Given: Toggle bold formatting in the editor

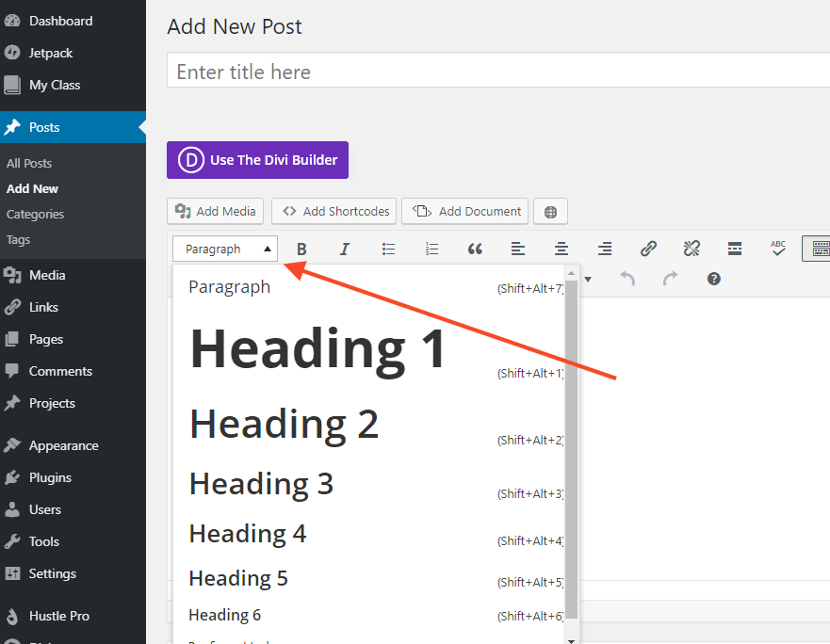Looking at the screenshot, I should (301, 248).
